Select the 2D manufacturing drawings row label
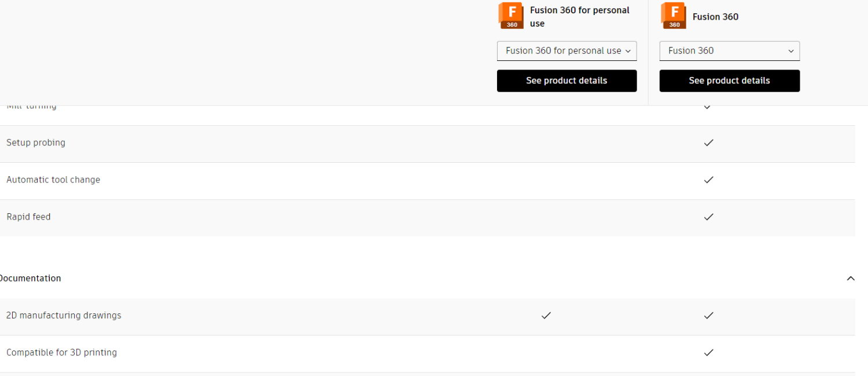This screenshot has height=376, width=868. click(x=64, y=315)
